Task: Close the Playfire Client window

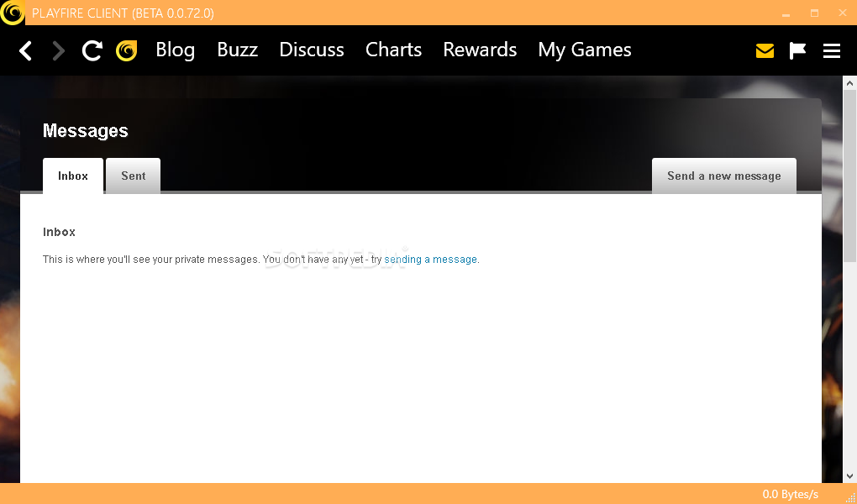Action: click(x=842, y=13)
